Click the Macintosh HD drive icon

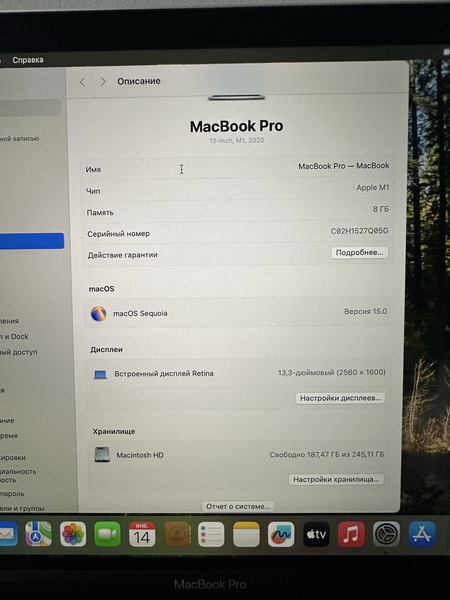102,455
